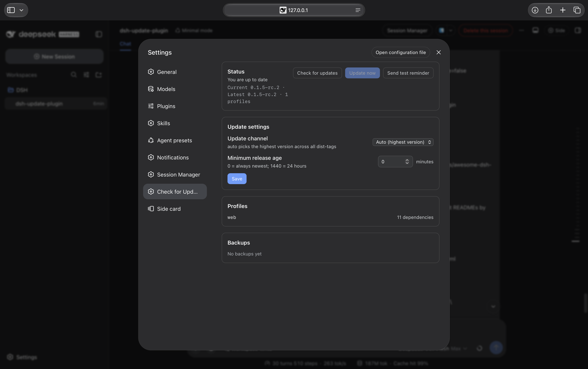Click Delete this session in background
Image resolution: width=588 pixels, height=369 pixels.
pyautogui.click(x=486, y=30)
